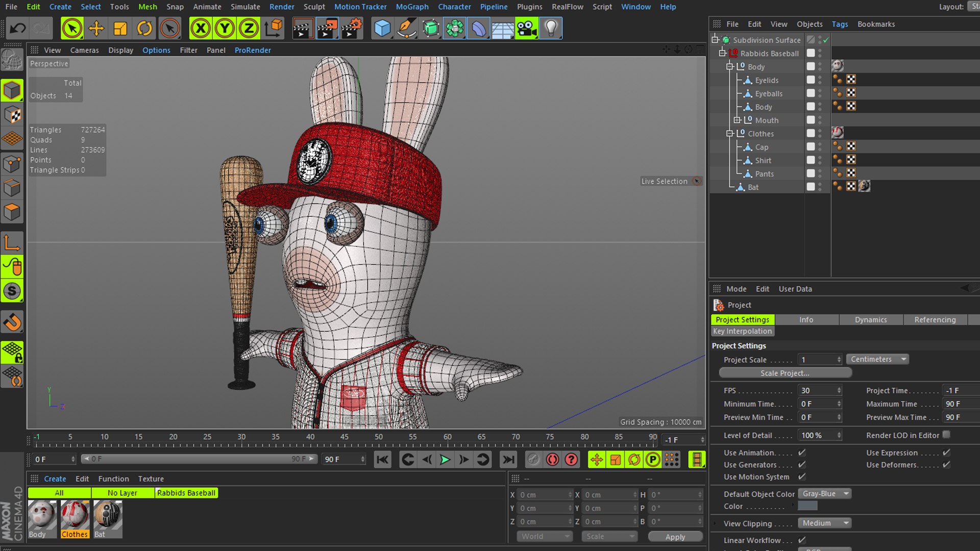Open the Sculpt menu
This screenshot has width=980, height=551.
coord(314,7)
